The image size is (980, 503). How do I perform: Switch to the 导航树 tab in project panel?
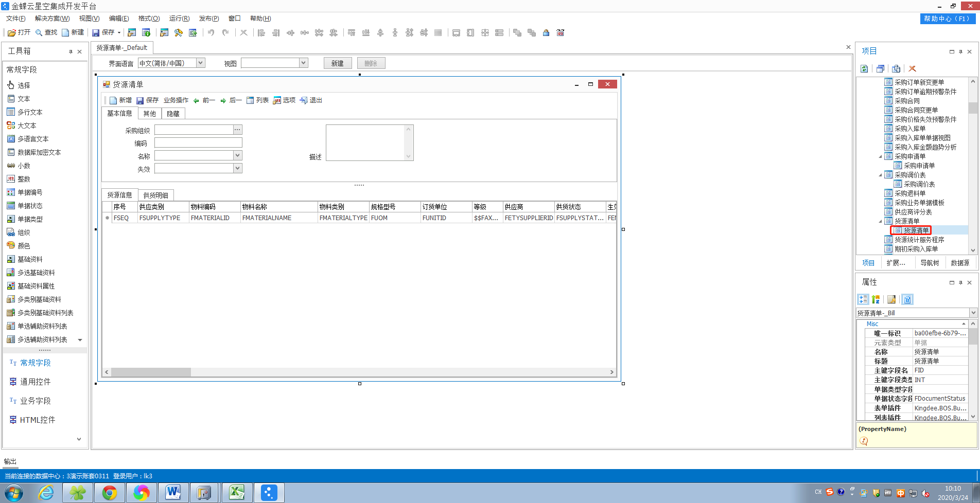click(x=930, y=263)
